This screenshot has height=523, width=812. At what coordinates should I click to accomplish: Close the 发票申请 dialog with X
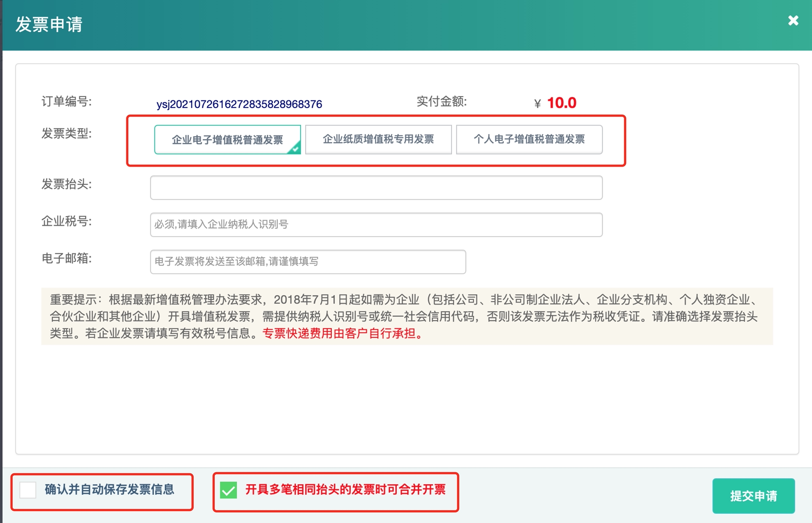[x=793, y=21]
